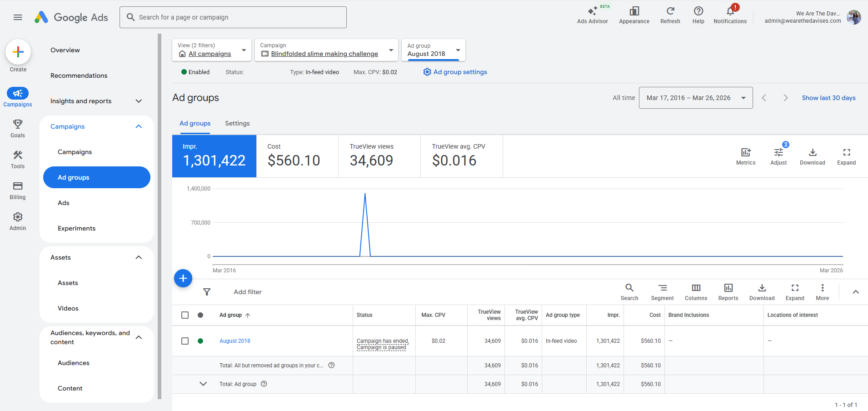This screenshot has height=411, width=868.
Task: Open table Segment options
Action: (x=662, y=292)
